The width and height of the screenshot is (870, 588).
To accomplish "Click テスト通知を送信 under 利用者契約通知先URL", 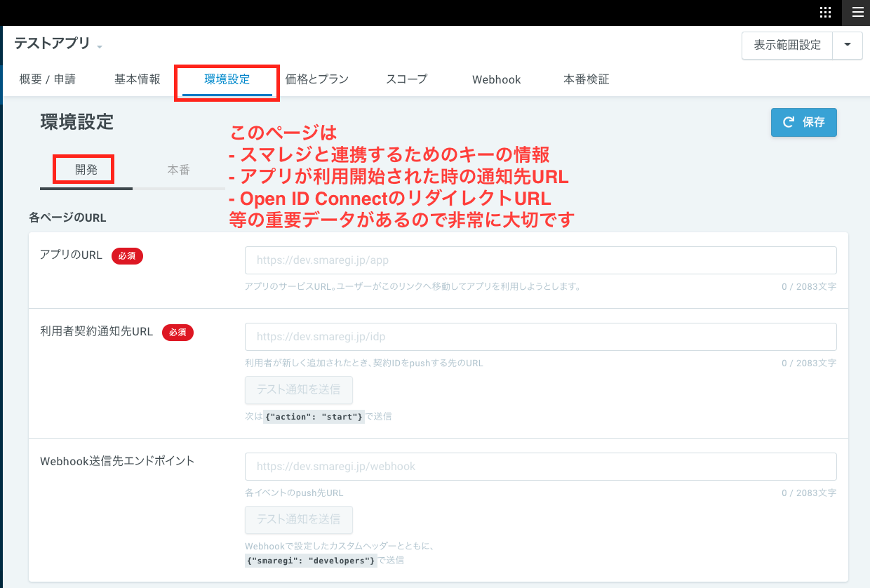I will pos(298,390).
